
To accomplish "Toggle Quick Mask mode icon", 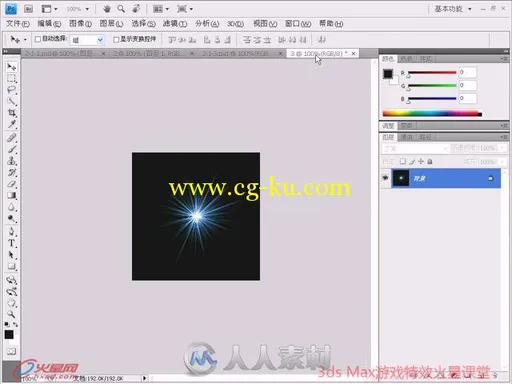I will (11, 351).
